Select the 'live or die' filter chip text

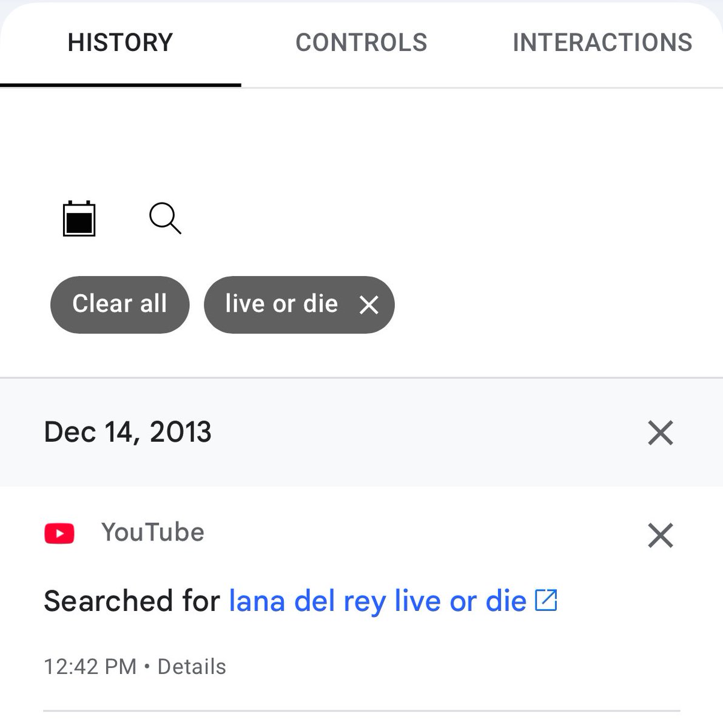(x=281, y=303)
